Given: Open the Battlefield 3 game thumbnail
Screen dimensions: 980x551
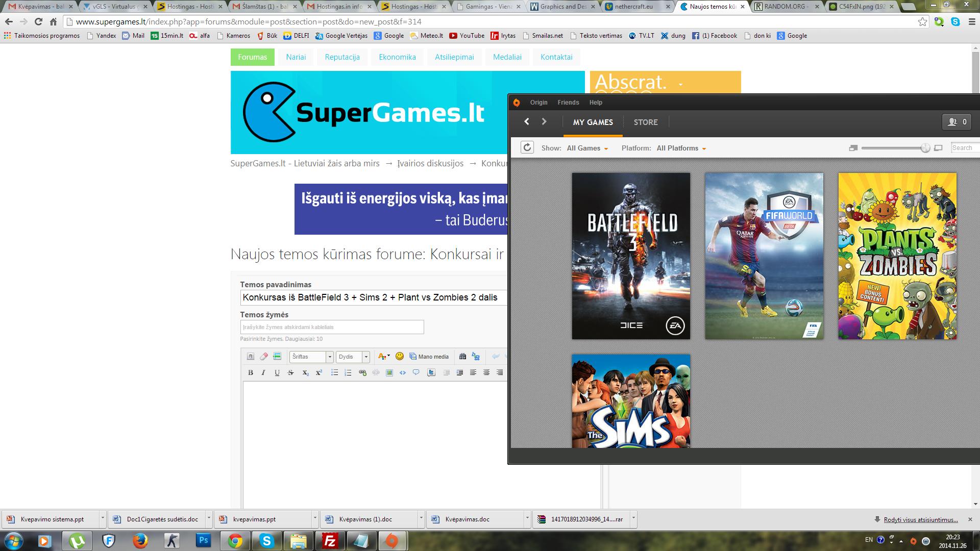Looking at the screenshot, I should 631,256.
